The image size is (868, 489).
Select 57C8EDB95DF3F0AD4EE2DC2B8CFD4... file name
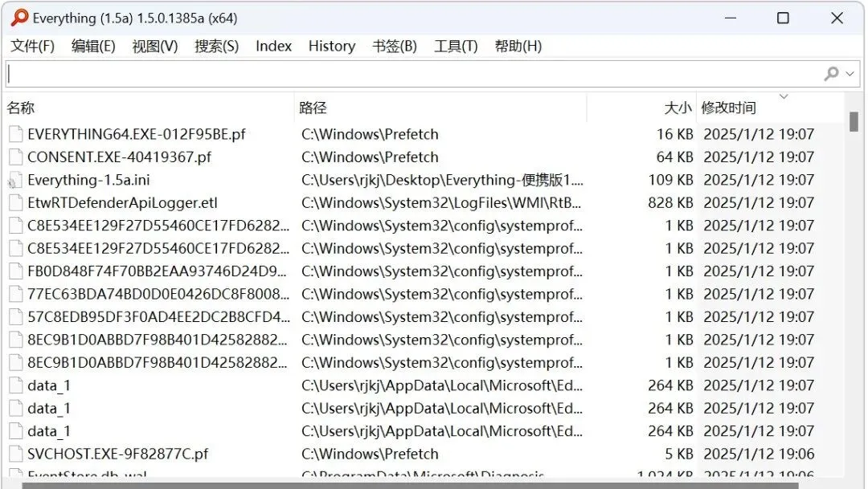point(158,317)
